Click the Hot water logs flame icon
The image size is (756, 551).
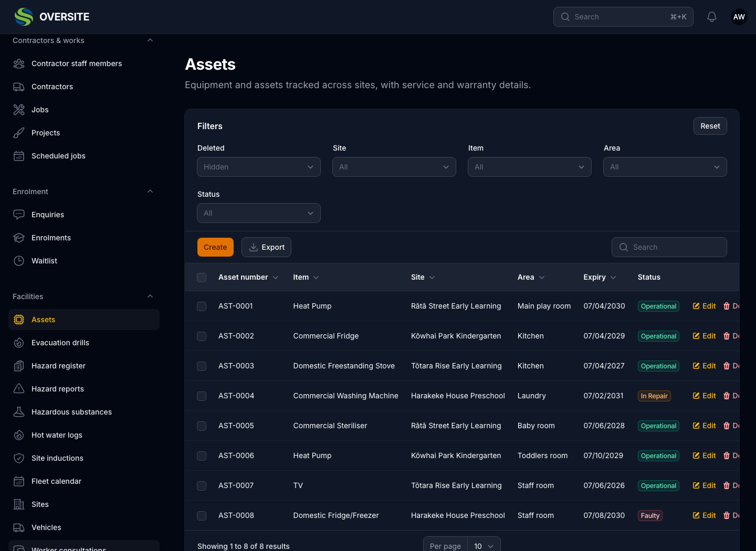coord(19,435)
